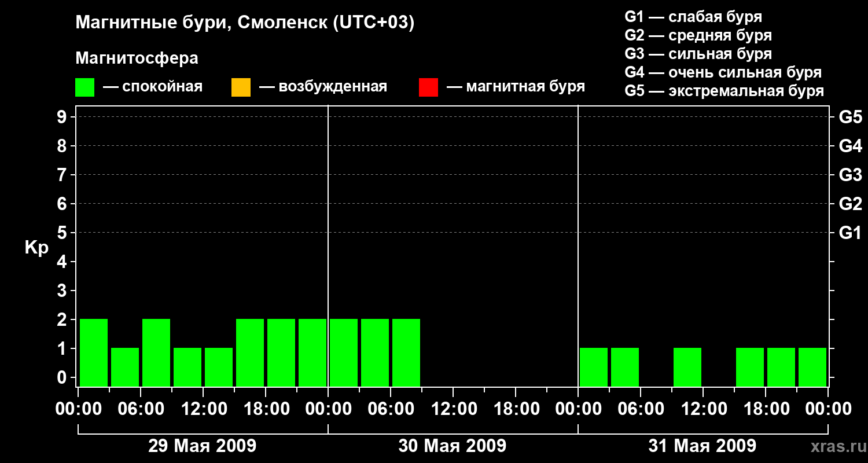868x463 pixels.
Task: Click the first bar of 29 Мая (00:00–03:00)
Action: [x=94, y=352]
